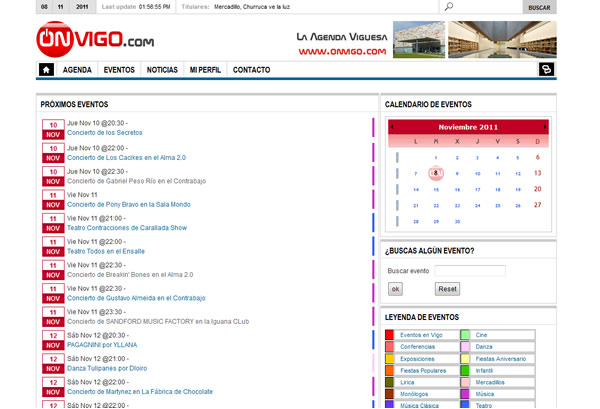This screenshot has width=600, height=409.
Task: Open Teatro Contracciones de Carallada Show
Action: click(127, 228)
